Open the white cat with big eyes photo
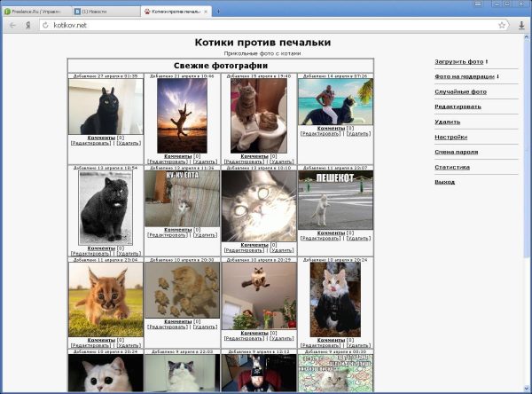Screen dimensions: 532x394 [x=106, y=373]
